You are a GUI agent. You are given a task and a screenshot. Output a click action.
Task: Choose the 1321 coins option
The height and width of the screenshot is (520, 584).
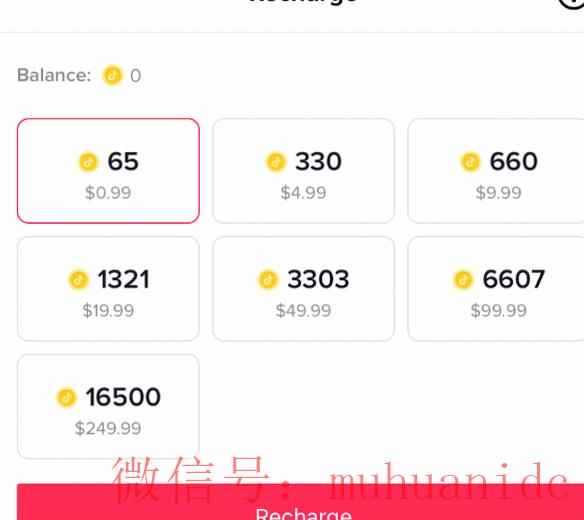coord(108,289)
